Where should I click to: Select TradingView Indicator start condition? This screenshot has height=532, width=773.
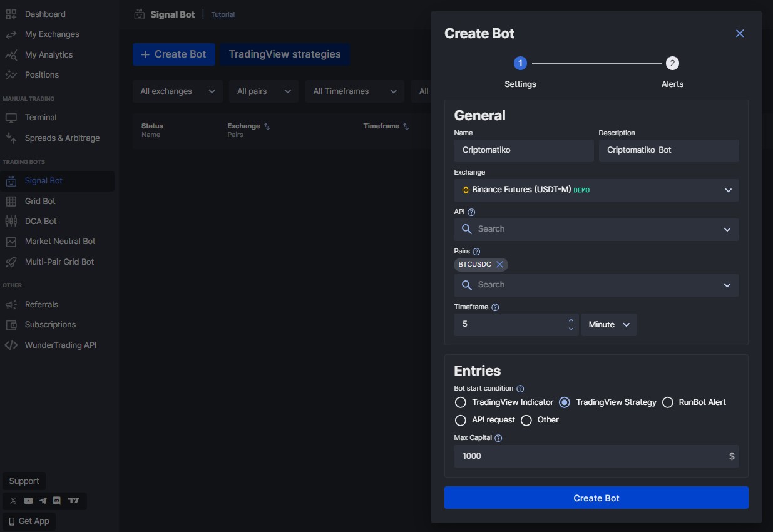click(x=461, y=402)
